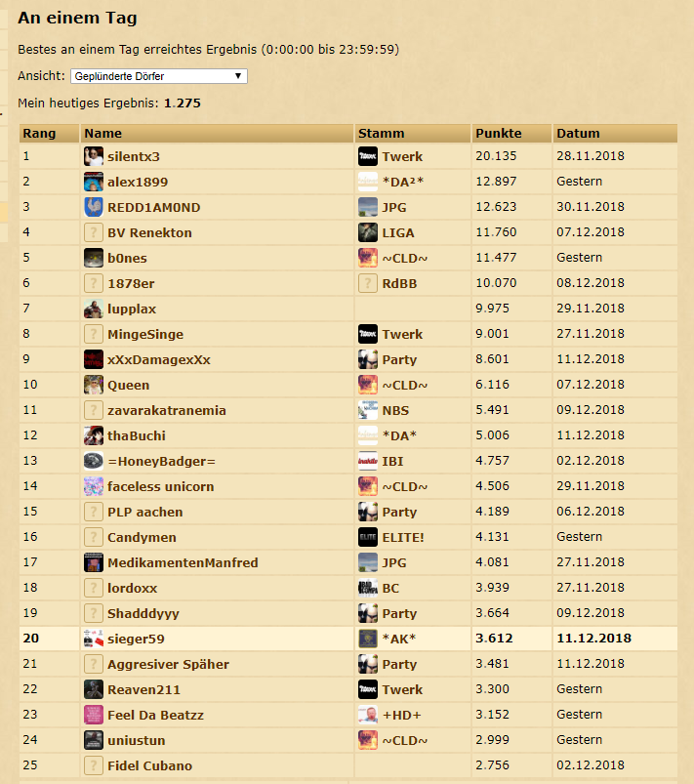Click alex1899's avatar icon

[94, 182]
